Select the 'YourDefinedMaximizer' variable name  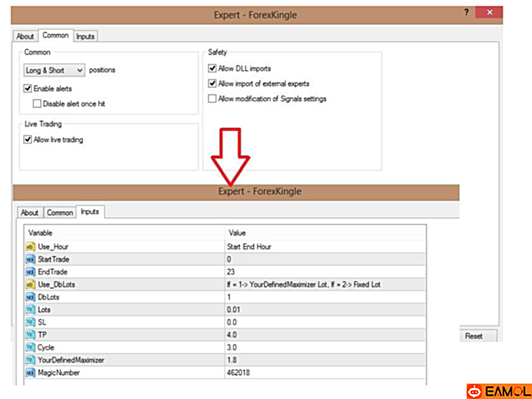point(71,360)
